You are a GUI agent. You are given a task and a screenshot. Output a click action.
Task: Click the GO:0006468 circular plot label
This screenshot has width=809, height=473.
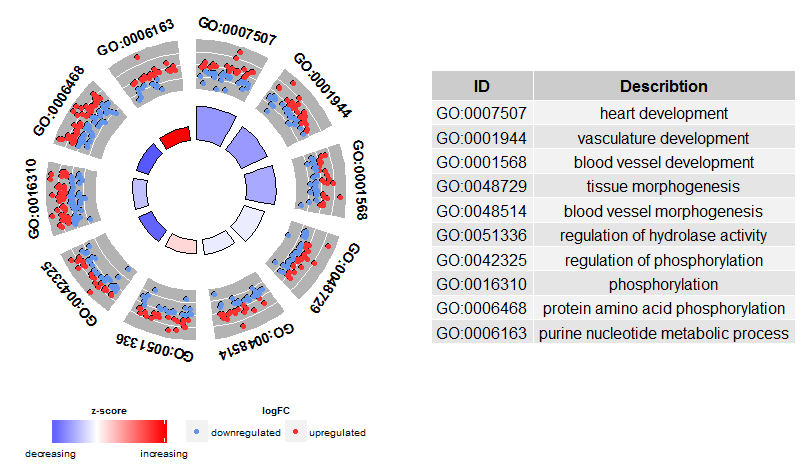58,101
